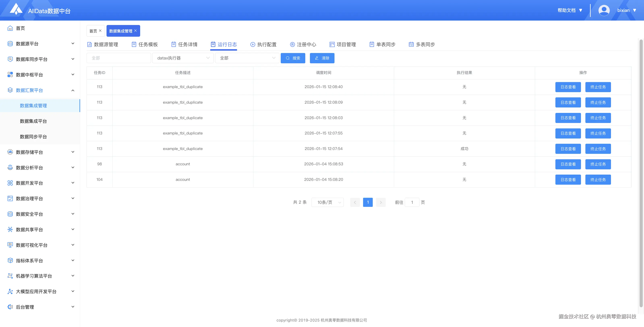Open the datax执行器 dropdown
The image size is (644, 327).
pyautogui.click(x=183, y=58)
